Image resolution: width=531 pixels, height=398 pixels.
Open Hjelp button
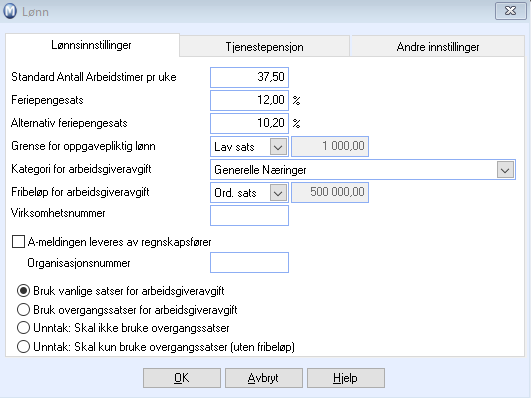(346, 378)
